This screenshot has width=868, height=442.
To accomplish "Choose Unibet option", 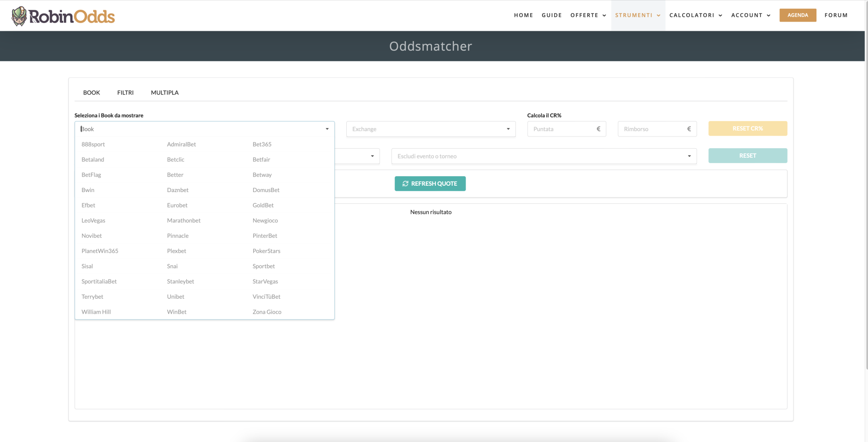I will click(175, 297).
